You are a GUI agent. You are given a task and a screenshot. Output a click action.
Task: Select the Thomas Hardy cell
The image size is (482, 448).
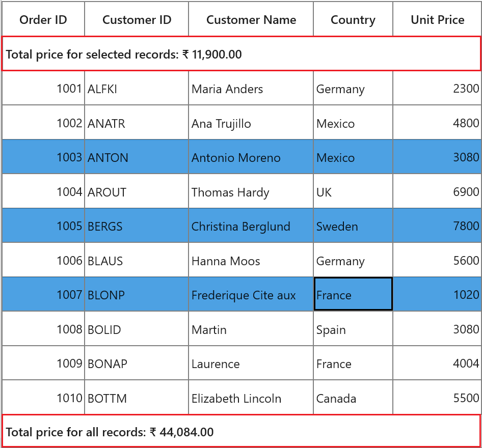click(x=251, y=191)
